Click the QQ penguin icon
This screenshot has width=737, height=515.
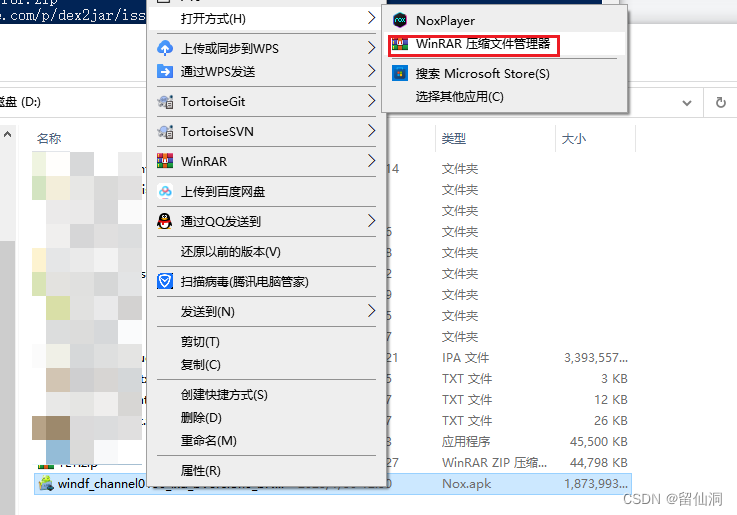click(165, 221)
